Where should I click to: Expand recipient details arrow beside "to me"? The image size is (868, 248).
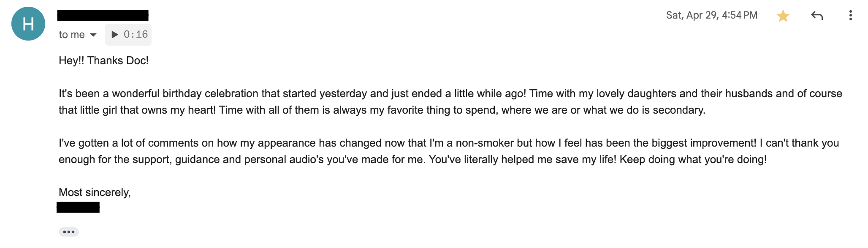coord(93,35)
